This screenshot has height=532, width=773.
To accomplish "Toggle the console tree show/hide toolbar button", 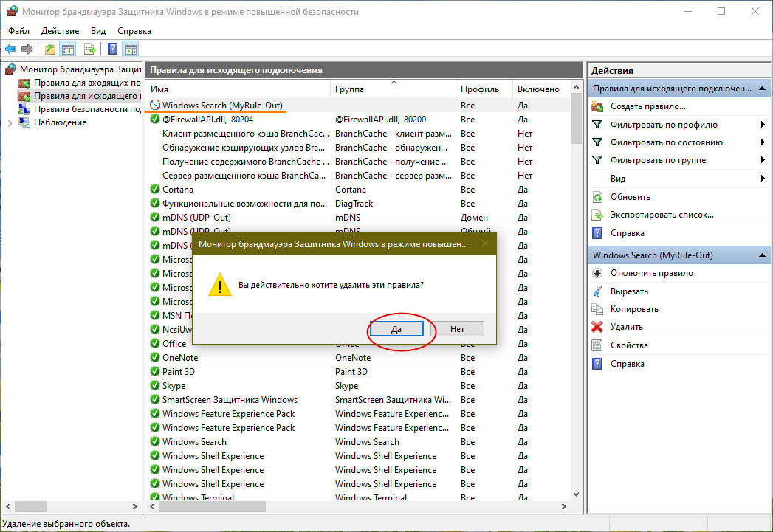I will 67,49.
